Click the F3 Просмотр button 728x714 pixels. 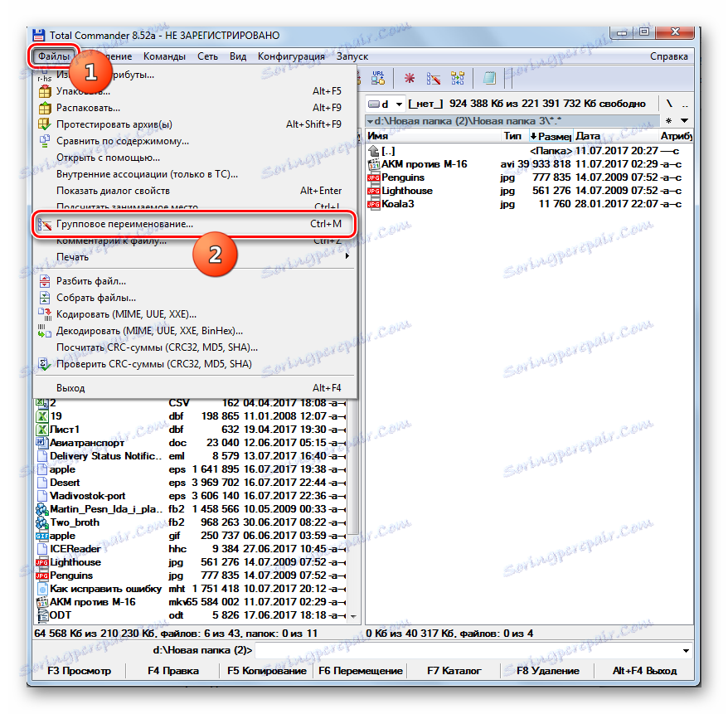click(x=80, y=671)
